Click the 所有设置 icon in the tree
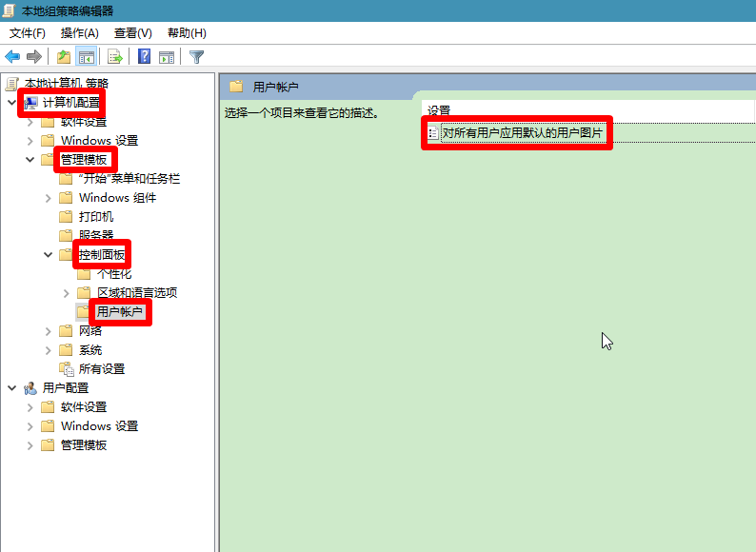The height and width of the screenshot is (552, 756). click(67, 369)
